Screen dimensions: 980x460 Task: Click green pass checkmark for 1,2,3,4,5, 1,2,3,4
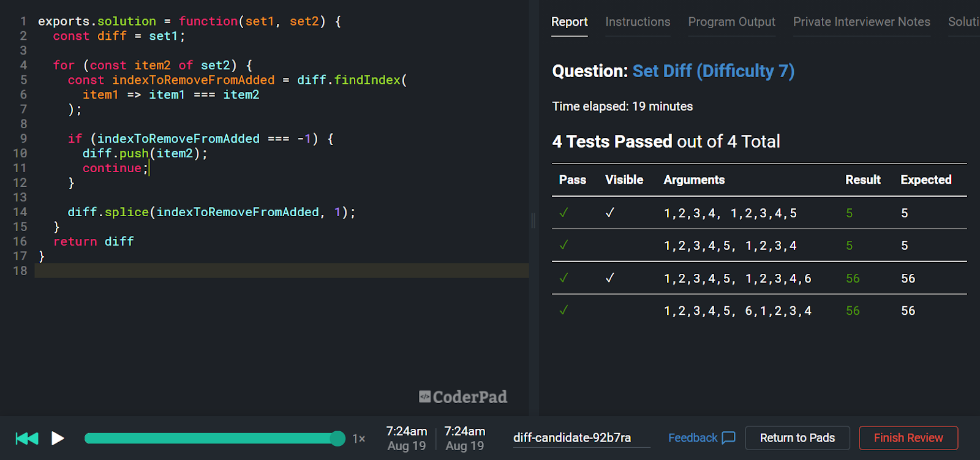[x=563, y=245]
